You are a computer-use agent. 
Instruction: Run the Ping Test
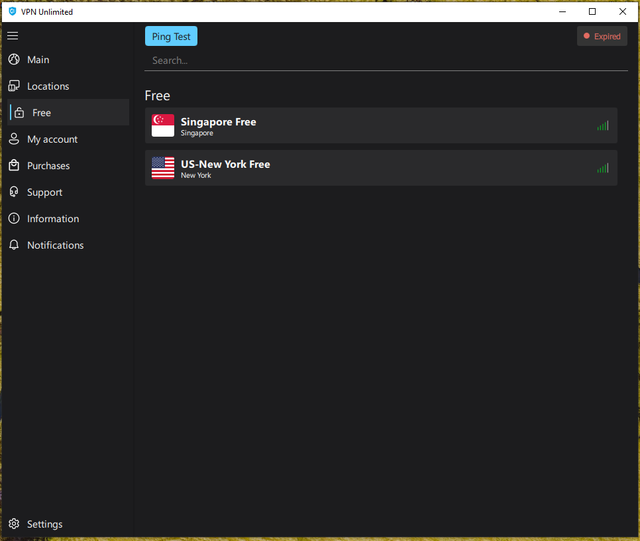pos(171,36)
